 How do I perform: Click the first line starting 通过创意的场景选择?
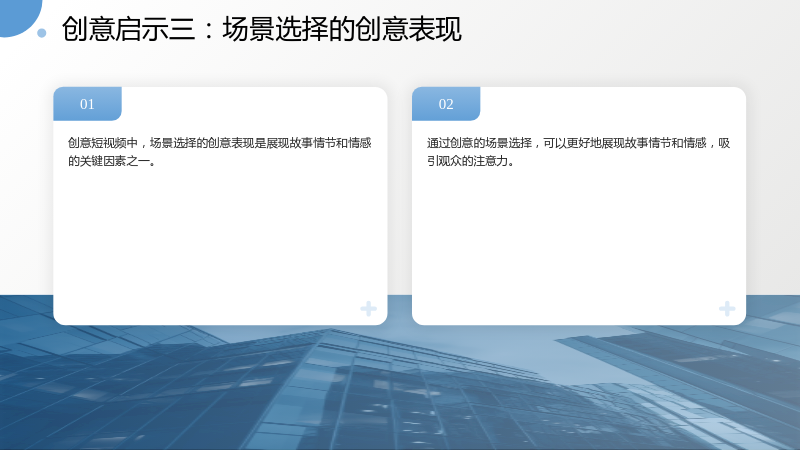[x=578, y=143]
